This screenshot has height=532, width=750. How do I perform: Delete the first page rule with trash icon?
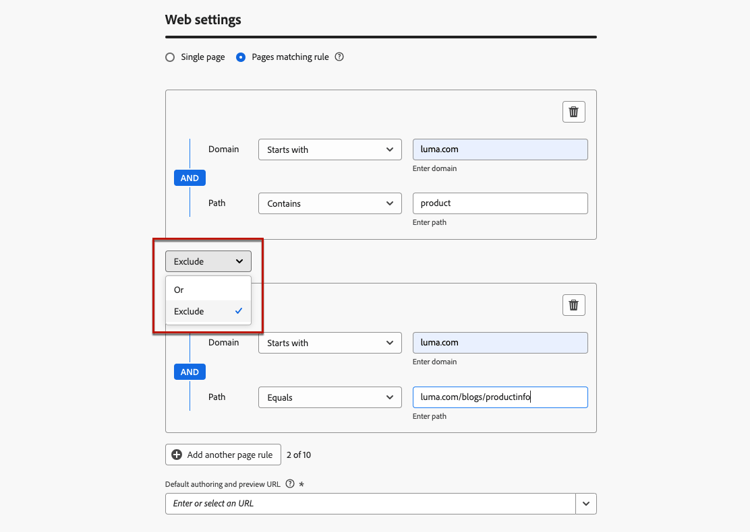pyautogui.click(x=573, y=112)
